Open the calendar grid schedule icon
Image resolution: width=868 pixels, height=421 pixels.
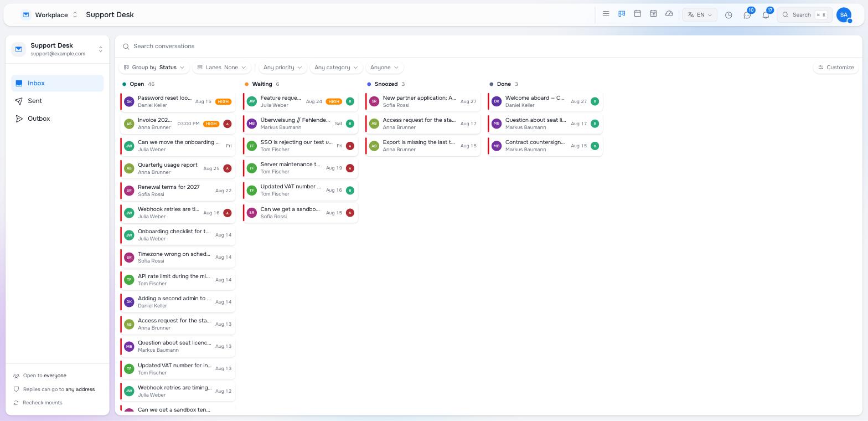(653, 14)
